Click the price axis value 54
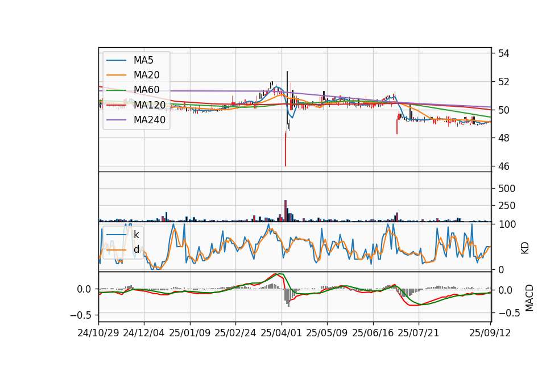This screenshot has width=546, height=392. 503,53
